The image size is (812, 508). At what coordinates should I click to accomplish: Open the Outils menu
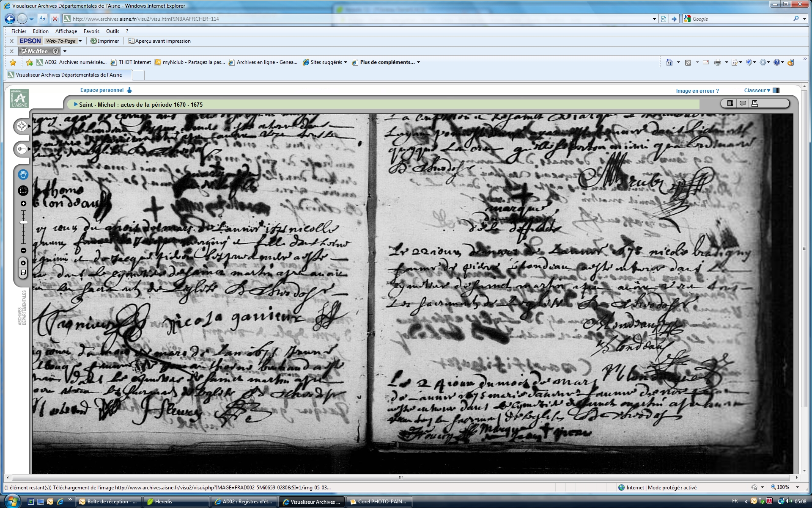pyautogui.click(x=112, y=31)
